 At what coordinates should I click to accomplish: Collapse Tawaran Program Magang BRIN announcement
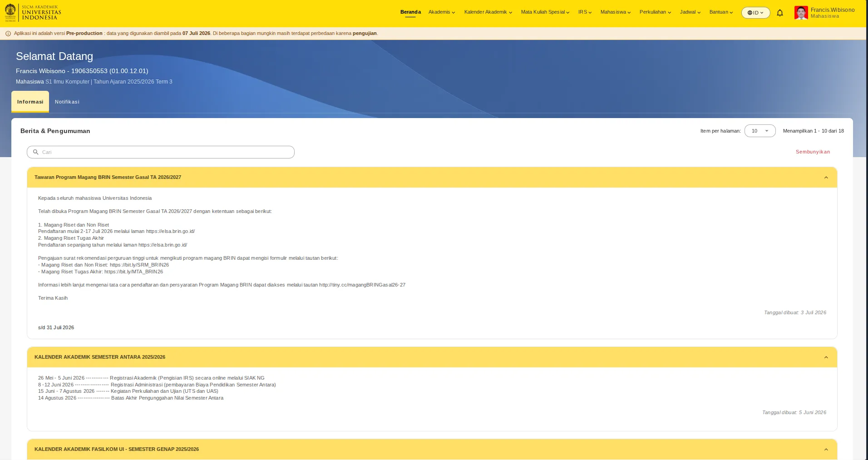826,178
